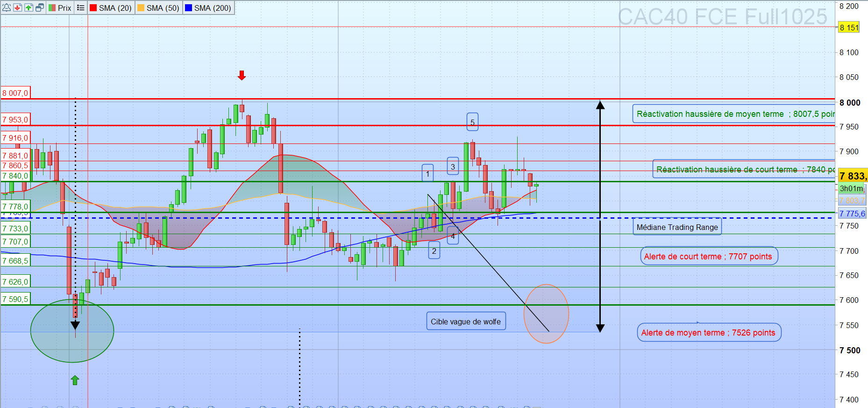Click the yellow 8 151 price tag on axis
Screen dimensions: 868x408
pyautogui.click(x=849, y=28)
